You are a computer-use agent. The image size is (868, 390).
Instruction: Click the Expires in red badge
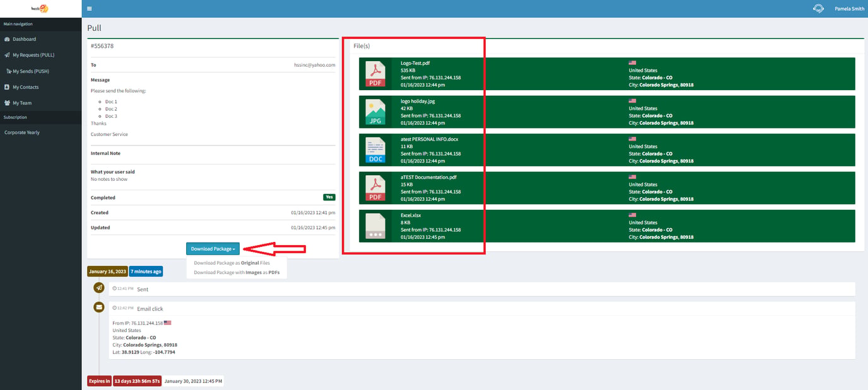click(x=100, y=381)
